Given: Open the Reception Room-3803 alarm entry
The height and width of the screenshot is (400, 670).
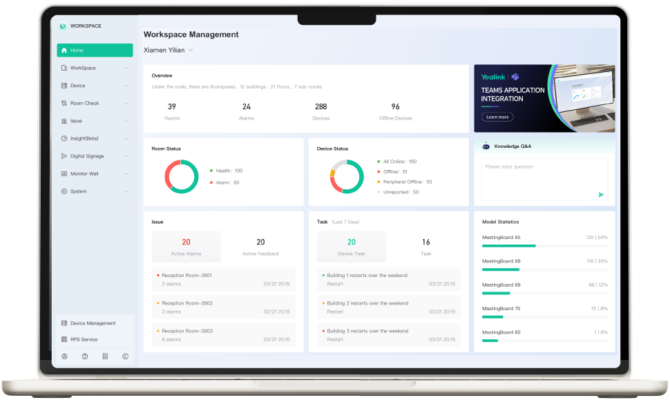Looking at the screenshot, I should tap(223, 335).
